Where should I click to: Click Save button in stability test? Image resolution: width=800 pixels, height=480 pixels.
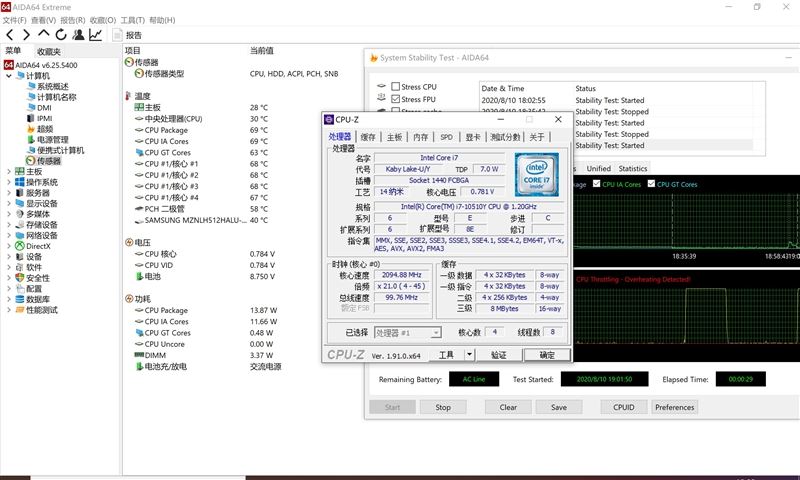[x=559, y=407]
